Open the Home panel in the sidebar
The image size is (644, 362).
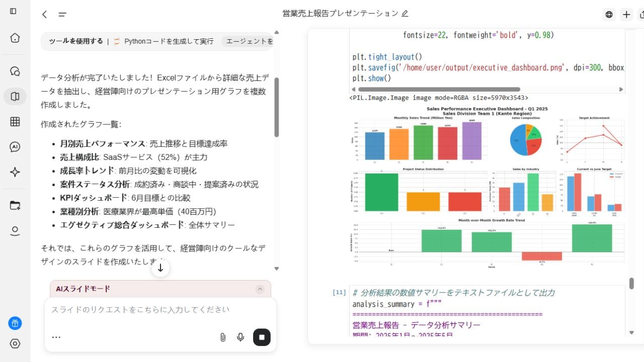pos(14,38)
